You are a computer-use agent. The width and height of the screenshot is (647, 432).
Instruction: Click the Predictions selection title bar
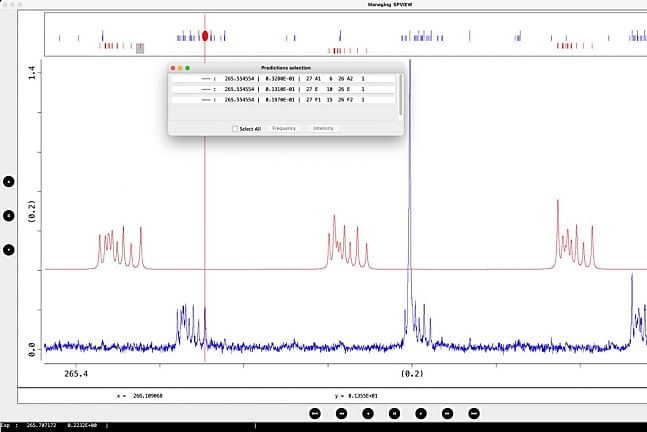pyautogui.click(x=286, y=68)
